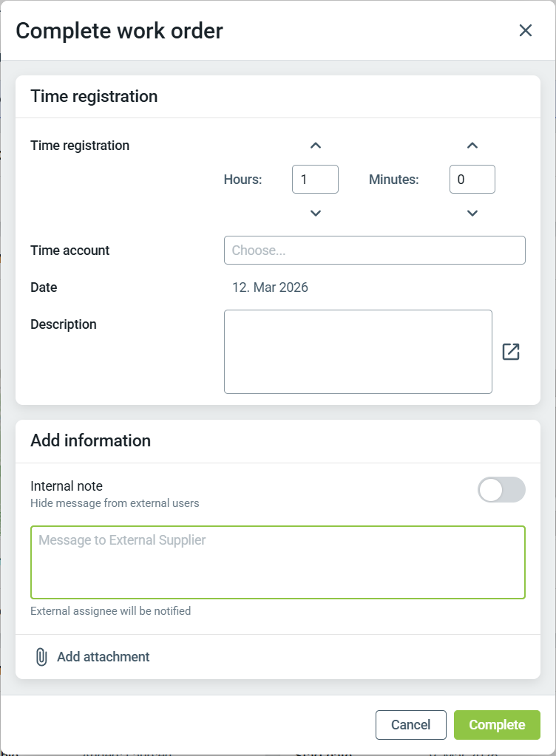The height and width of the screenshot is (756, 556).
Task: Close the Complete work order dialog
Action: pos(526,30)
